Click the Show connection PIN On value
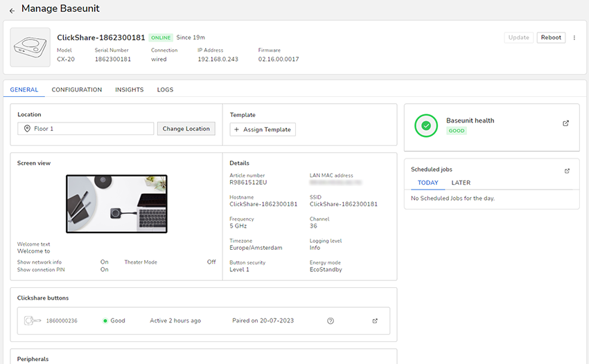This screenshot has height=364, width=589. [105, 269]
